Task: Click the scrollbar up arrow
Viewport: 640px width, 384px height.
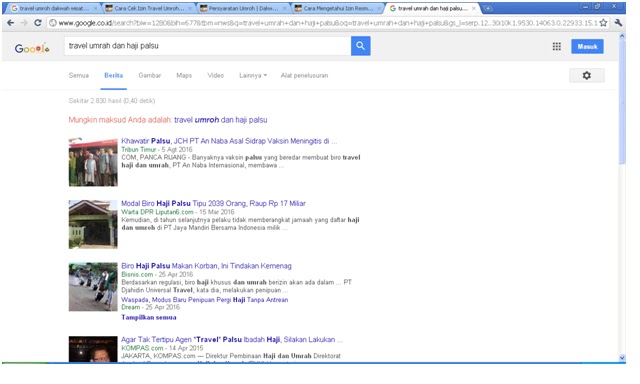Action: pos(622,36)
